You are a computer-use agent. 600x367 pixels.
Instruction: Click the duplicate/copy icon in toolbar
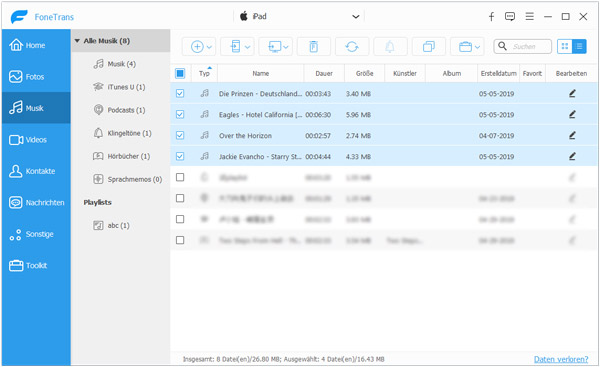[429, 47]
